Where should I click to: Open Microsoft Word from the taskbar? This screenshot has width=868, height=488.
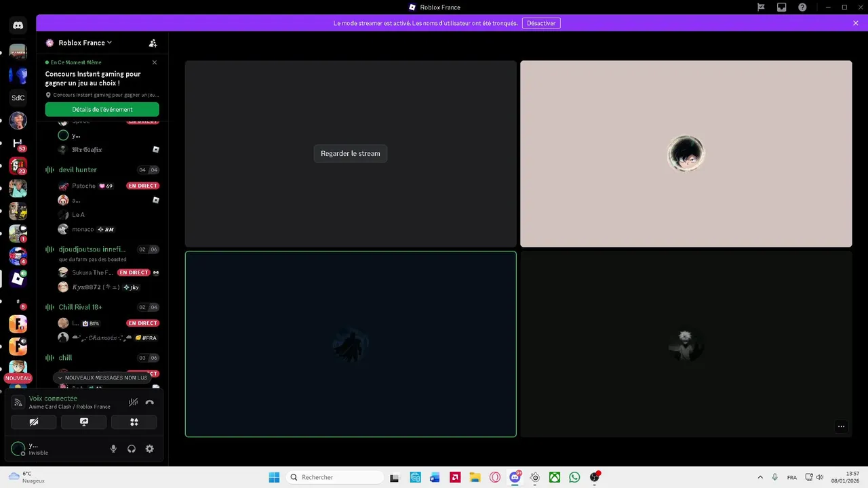435,477
